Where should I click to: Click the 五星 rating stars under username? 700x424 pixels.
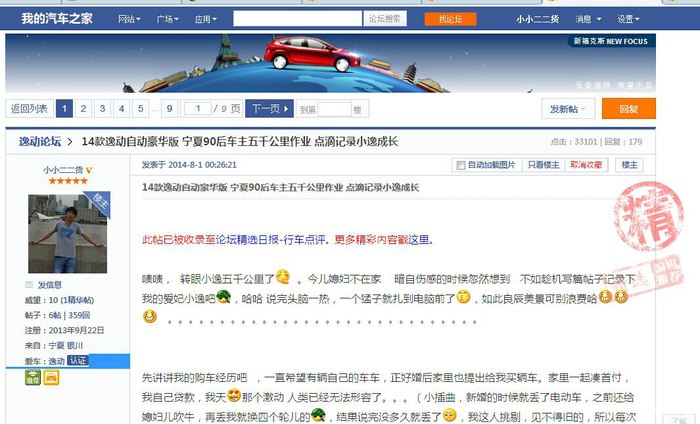[68, 181]
